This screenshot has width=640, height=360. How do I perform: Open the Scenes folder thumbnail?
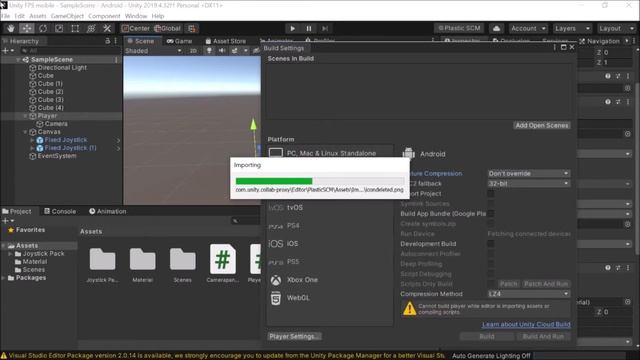(182, 264)
